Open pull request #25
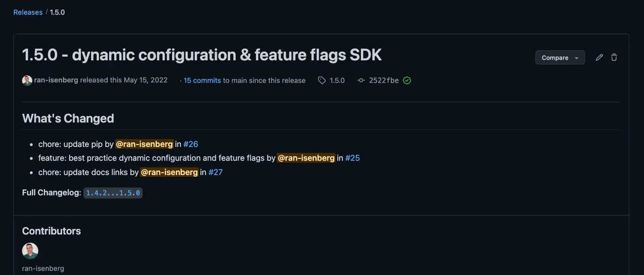 pyautogui.click(x=353, y=158)
